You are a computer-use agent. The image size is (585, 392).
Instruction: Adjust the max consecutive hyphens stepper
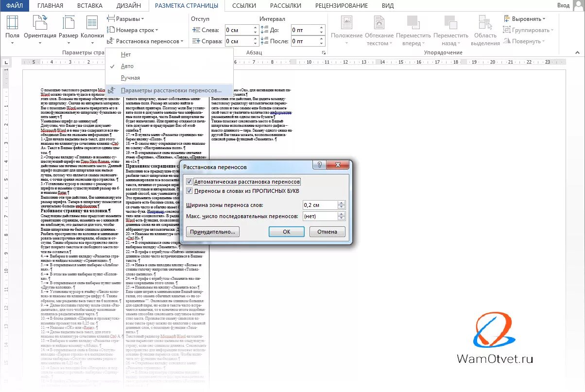342,217
